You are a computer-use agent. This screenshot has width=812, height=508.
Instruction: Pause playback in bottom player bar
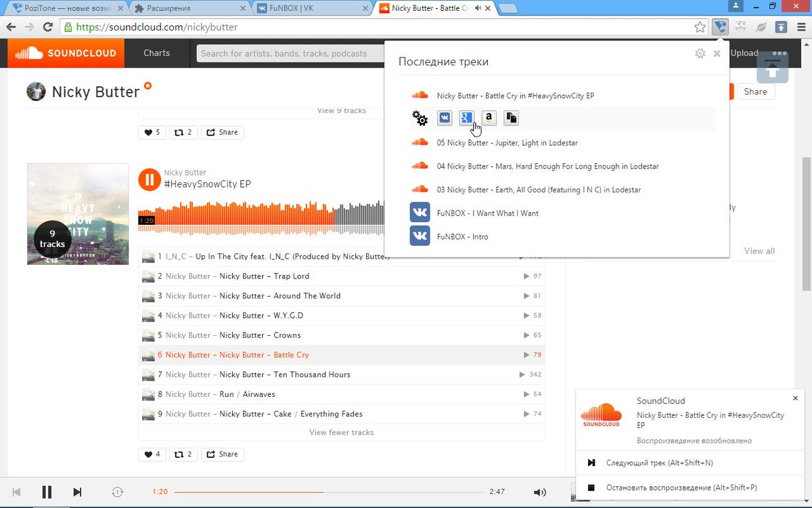tap(47, 492)
